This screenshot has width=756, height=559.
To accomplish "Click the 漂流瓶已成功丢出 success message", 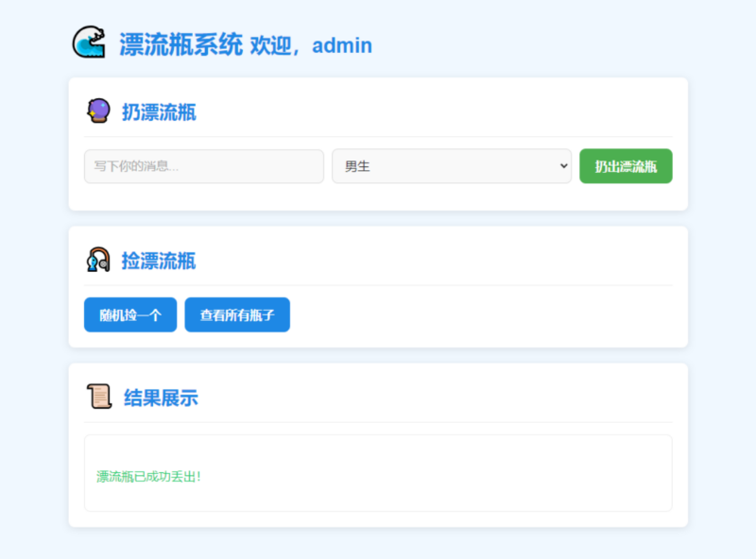I will pos(148,477).
